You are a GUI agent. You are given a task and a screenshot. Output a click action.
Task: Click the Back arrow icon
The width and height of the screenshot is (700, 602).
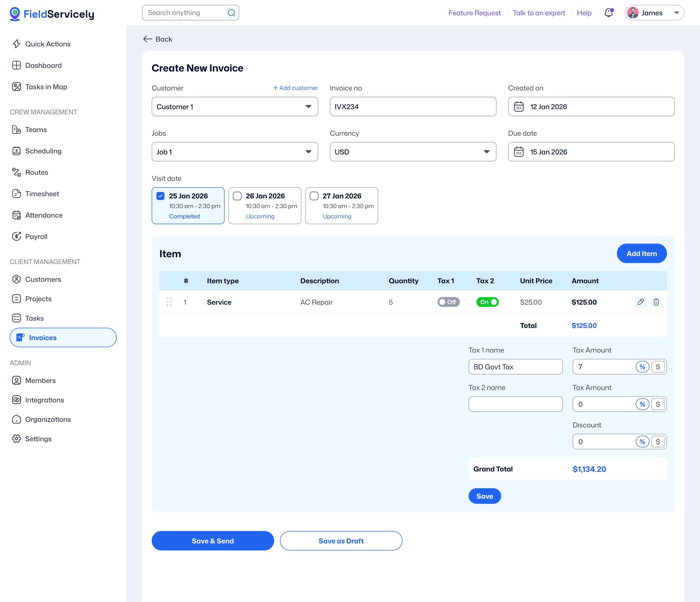tap(148, 39)
